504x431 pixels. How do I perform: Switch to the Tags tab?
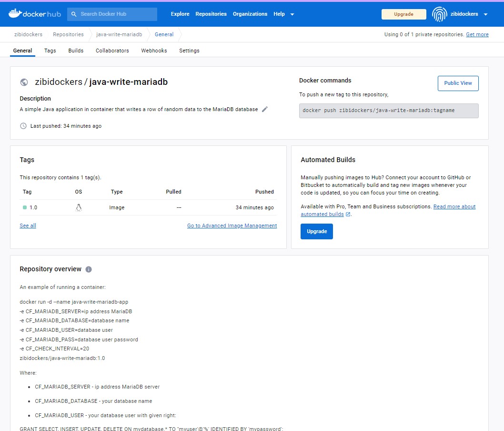tap(50, 51)
